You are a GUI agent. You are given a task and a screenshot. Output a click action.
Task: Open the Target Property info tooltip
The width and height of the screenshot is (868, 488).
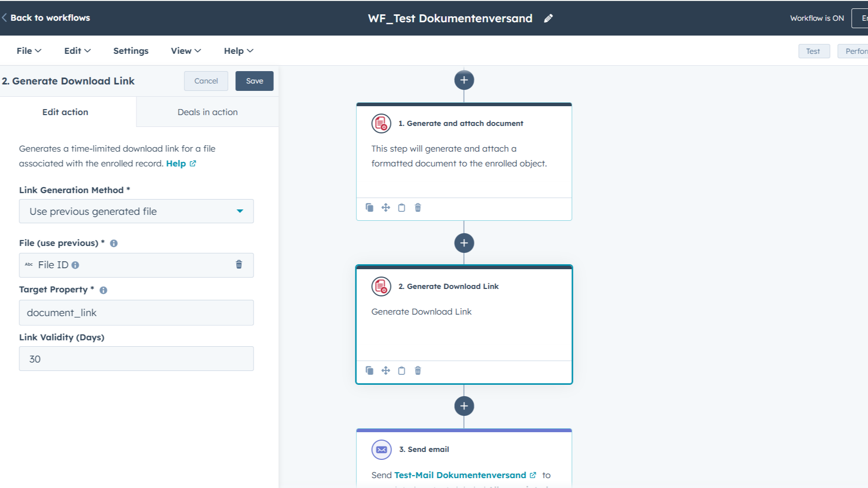click(103, 290)
